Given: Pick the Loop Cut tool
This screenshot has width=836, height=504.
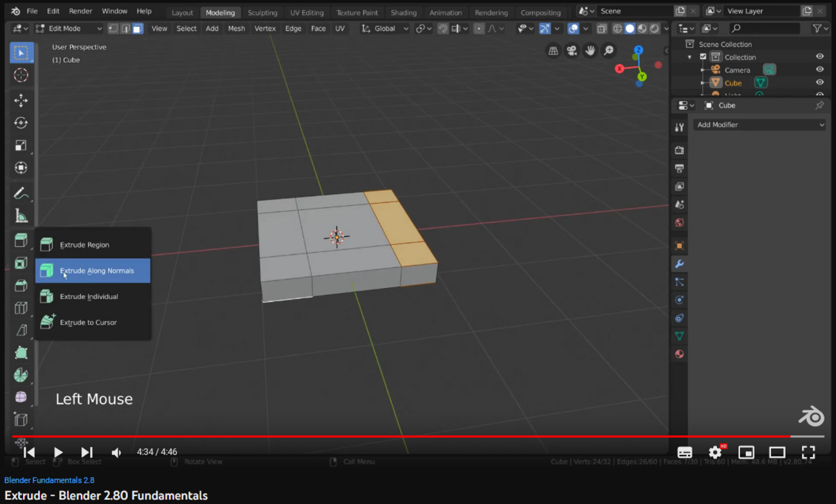Looking at the screenshot, I should click(x=21, y=308).
